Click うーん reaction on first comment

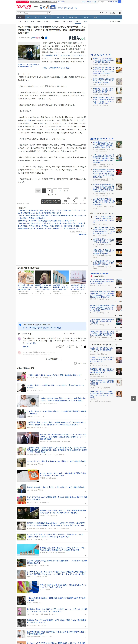coord(79,347)
